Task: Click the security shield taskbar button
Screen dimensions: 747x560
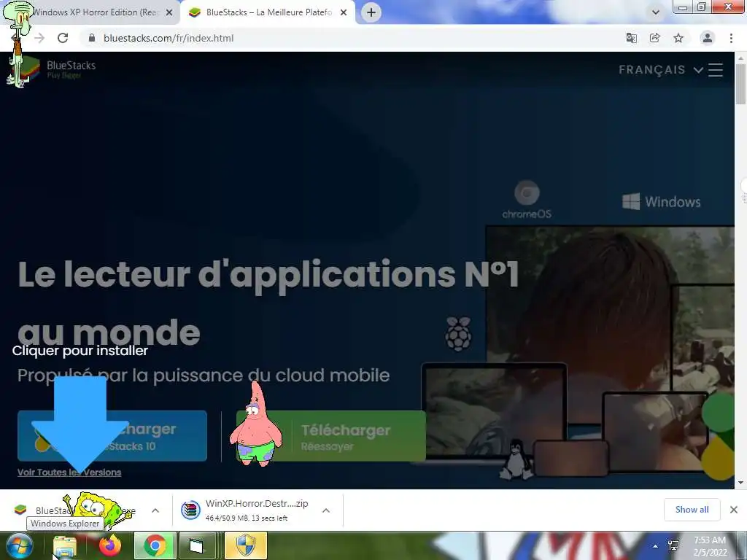Action: (x=246, y=545)
